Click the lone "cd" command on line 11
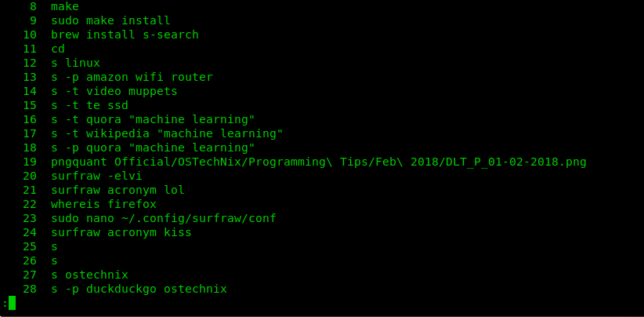This screenshot has height=317, width=644. [x=58, y=49]
